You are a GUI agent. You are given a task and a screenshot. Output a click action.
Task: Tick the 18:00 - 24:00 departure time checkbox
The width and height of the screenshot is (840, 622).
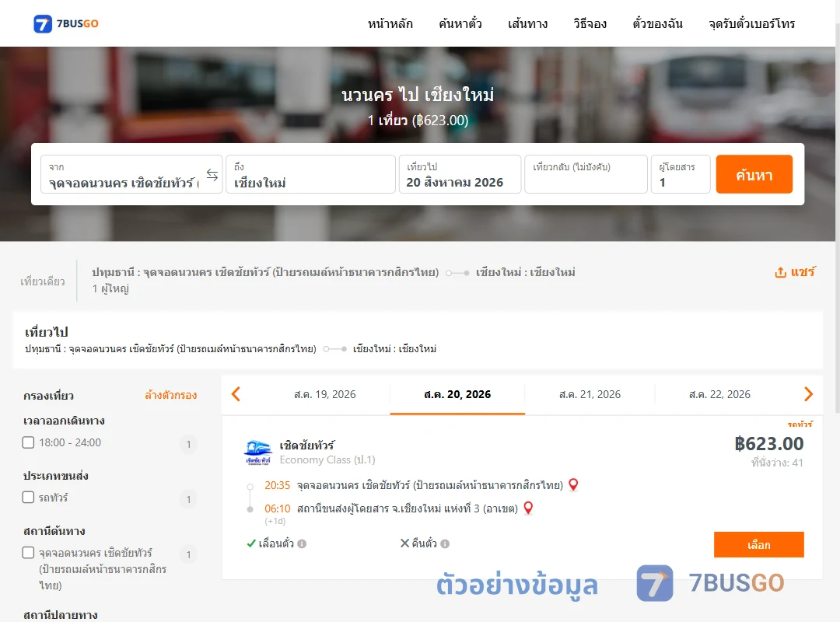[x=29, y=442]
